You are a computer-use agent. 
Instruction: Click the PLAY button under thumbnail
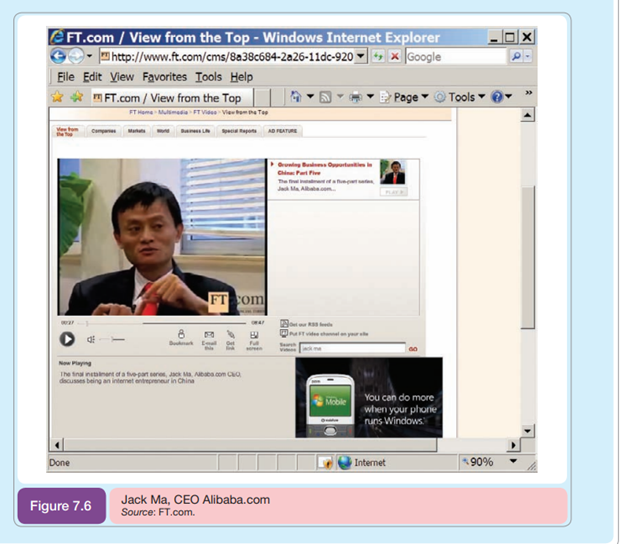[x=394, y=192]
